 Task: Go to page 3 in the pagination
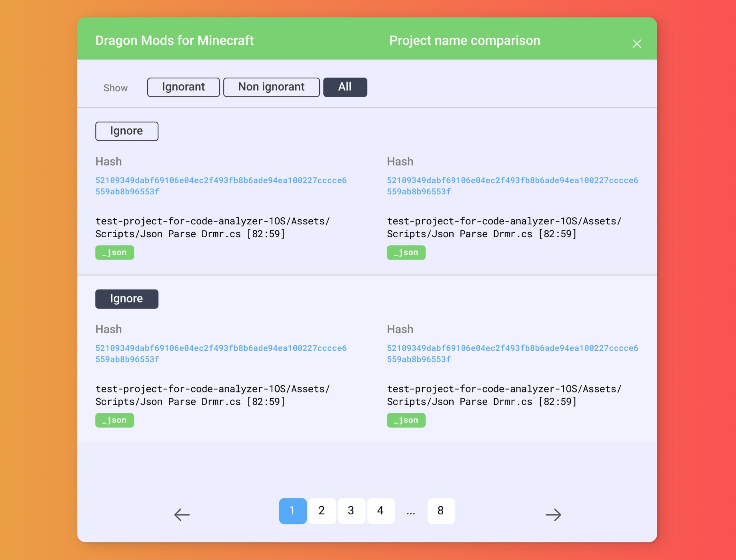coord(351,511)
